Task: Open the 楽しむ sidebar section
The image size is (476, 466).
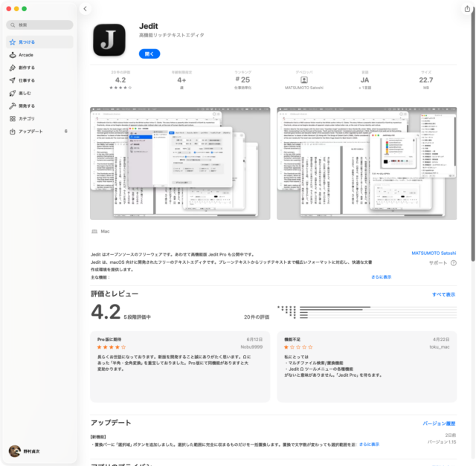Action: coord(39,93)
